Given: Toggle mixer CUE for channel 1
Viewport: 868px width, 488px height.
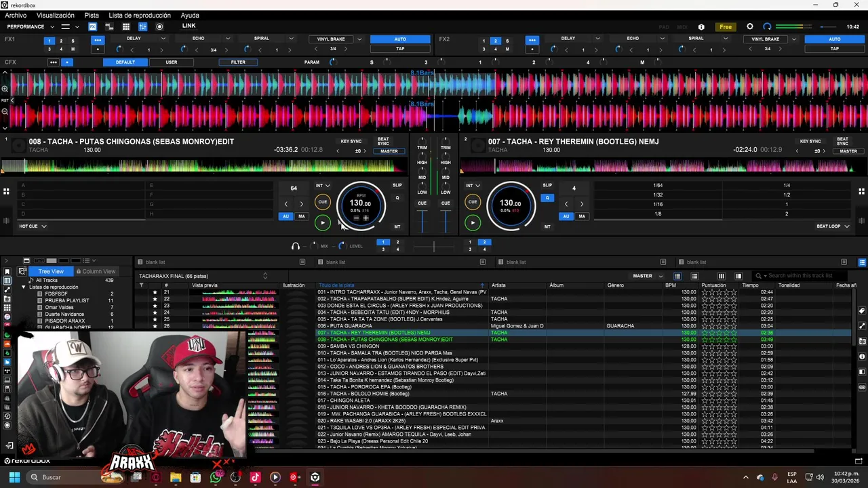Looking at the screenshot, I should tap(422, 203).
